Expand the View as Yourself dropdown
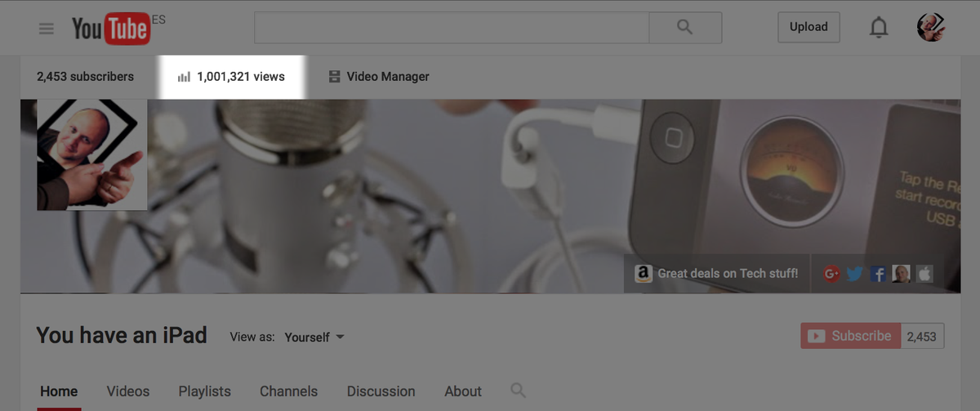The width and height of the screenshot is (980, 411). [314, 337]
